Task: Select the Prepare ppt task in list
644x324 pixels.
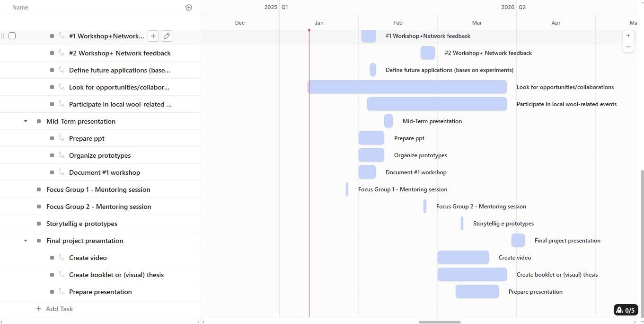Action: 87,138
